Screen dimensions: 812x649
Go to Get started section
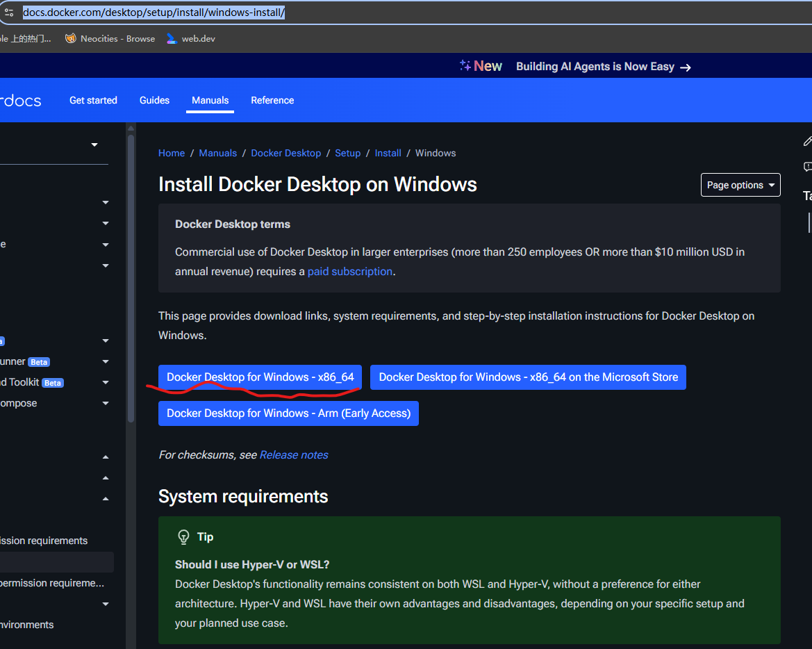point(93,101)
